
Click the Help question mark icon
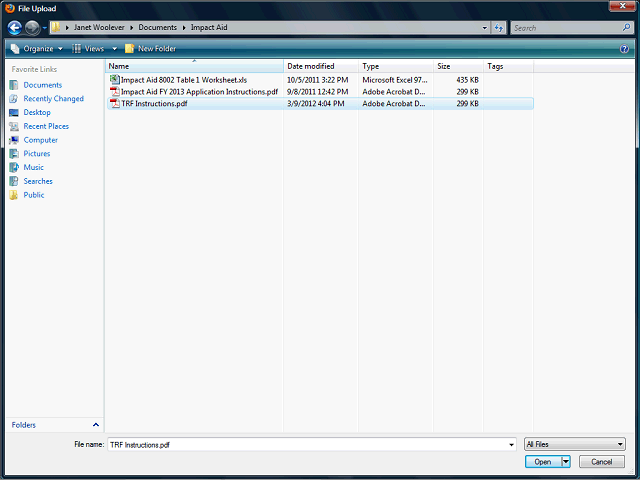pyautogui.click(x=624, y=49)
